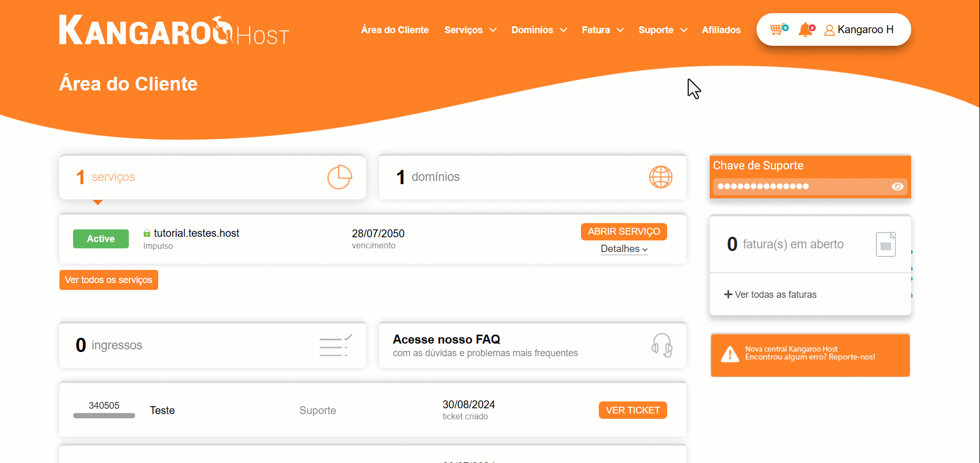
Task: Click the 30/08/2024 ticket criado date
Action: (x=469, y=405)
